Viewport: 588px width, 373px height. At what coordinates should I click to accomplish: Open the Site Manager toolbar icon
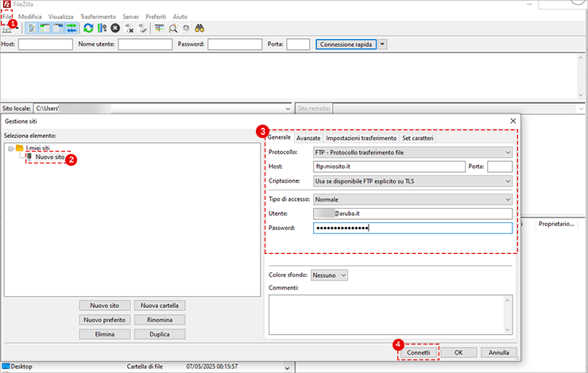click(6, 29)
